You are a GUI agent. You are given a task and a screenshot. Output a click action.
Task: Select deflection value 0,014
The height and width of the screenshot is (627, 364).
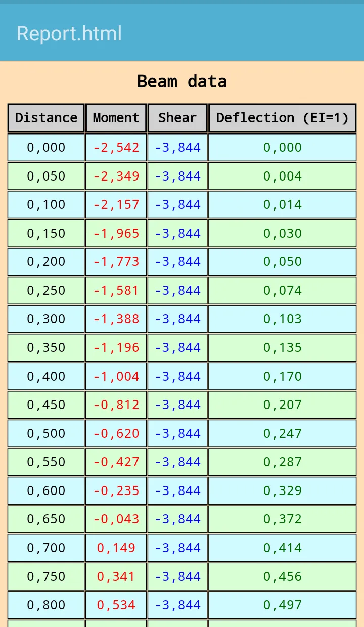click(283, 205)
